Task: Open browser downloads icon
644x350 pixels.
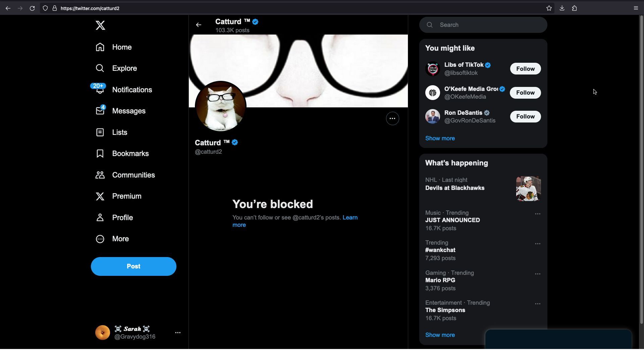Action: 562,8
